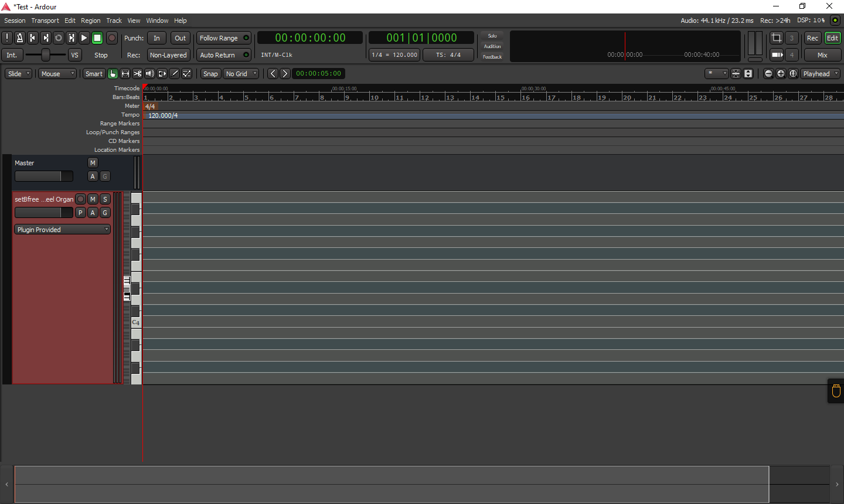Expand tracks height icon
Screen dimensions: 844x504
point(748,74)
